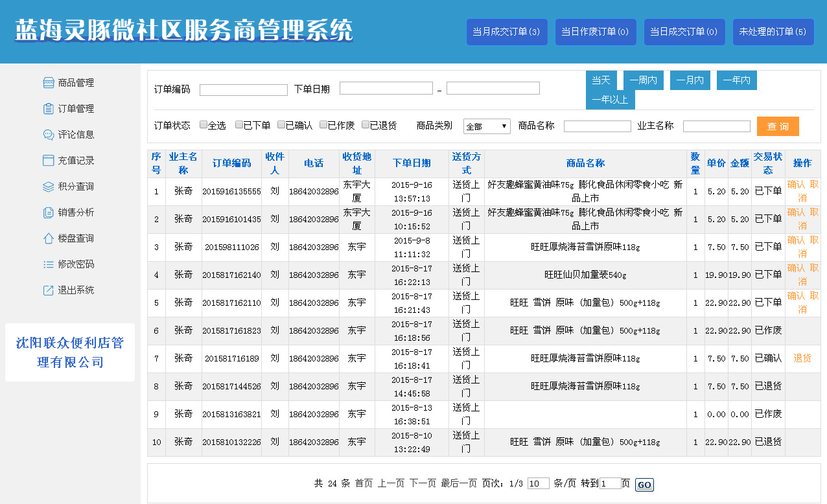Filter orders by 一年内

point(737,80)
